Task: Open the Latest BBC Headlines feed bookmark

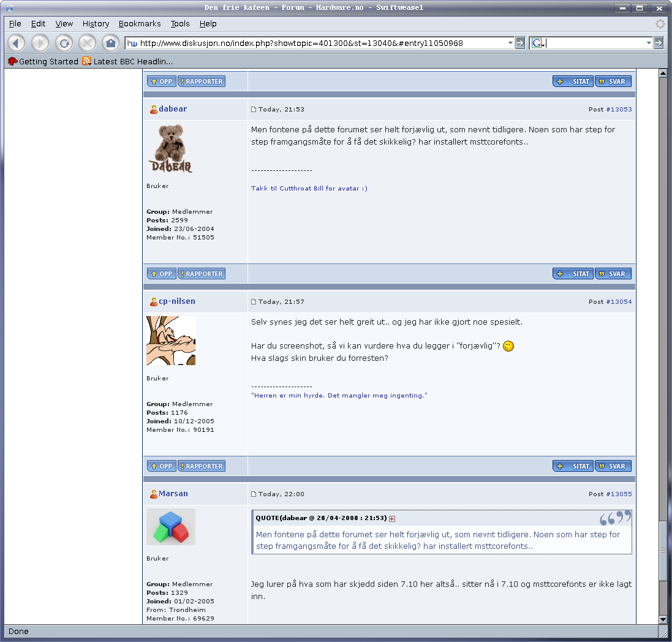Action: (127, 61)
